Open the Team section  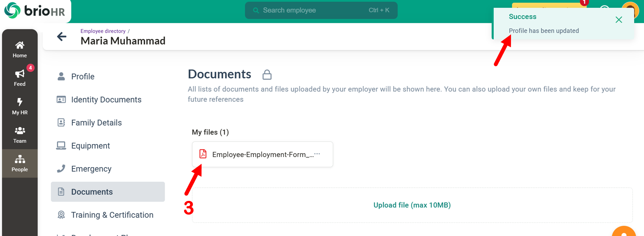20,135
